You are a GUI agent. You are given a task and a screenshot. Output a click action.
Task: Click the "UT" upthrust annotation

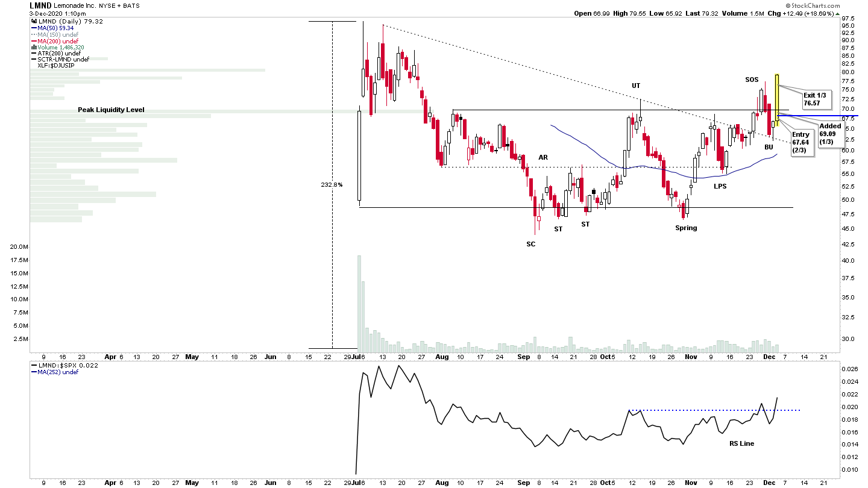coord(636,86)
